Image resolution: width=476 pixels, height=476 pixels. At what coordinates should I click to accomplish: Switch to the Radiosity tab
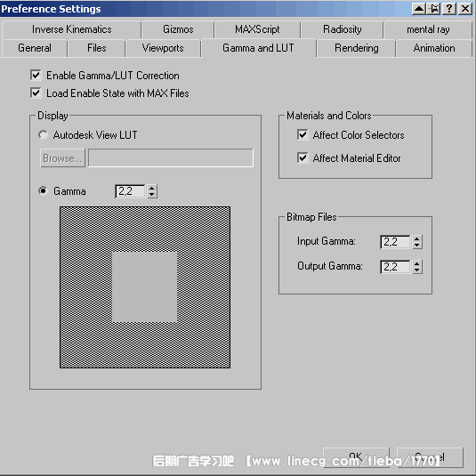[x=343, y=29]
